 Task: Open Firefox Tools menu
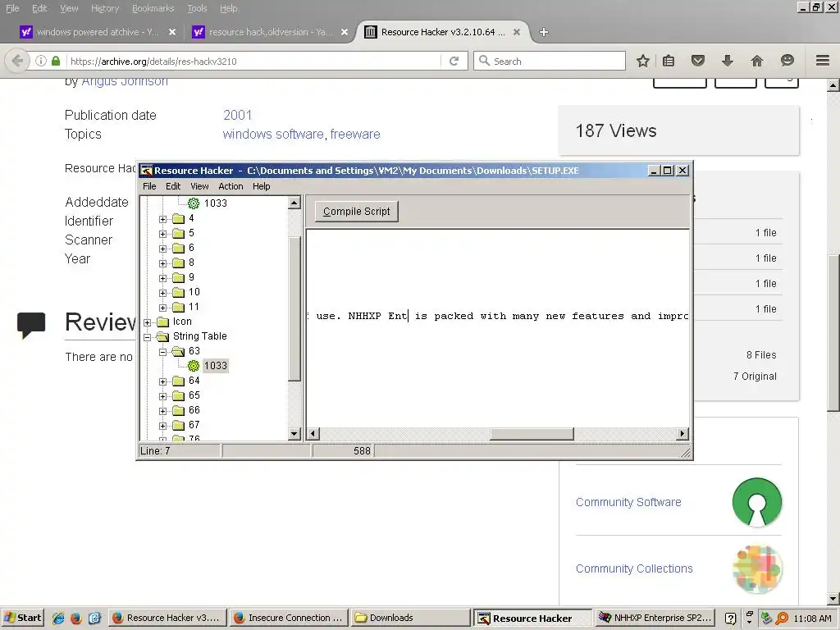pyautogui.click(x=197, y=8)
